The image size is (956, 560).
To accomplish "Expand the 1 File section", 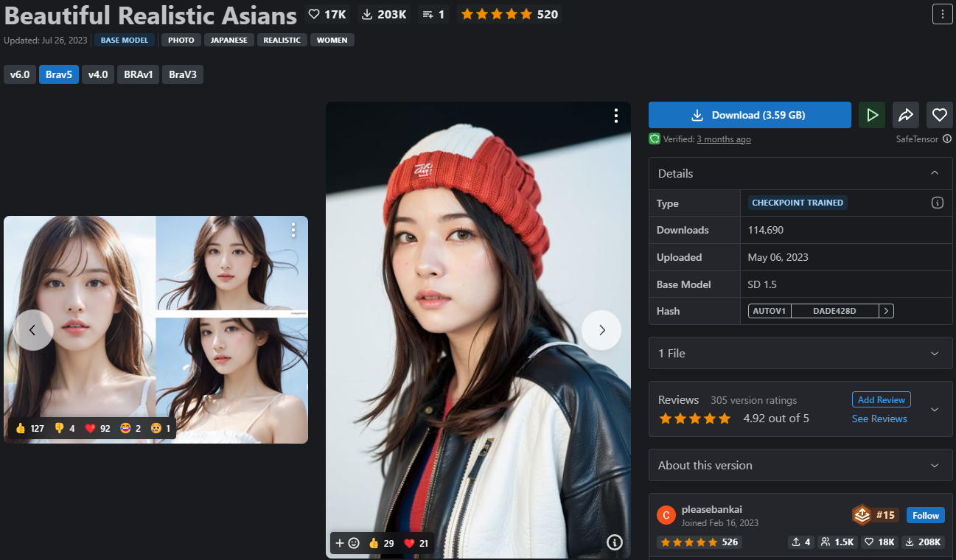I will tap(935, 354).
